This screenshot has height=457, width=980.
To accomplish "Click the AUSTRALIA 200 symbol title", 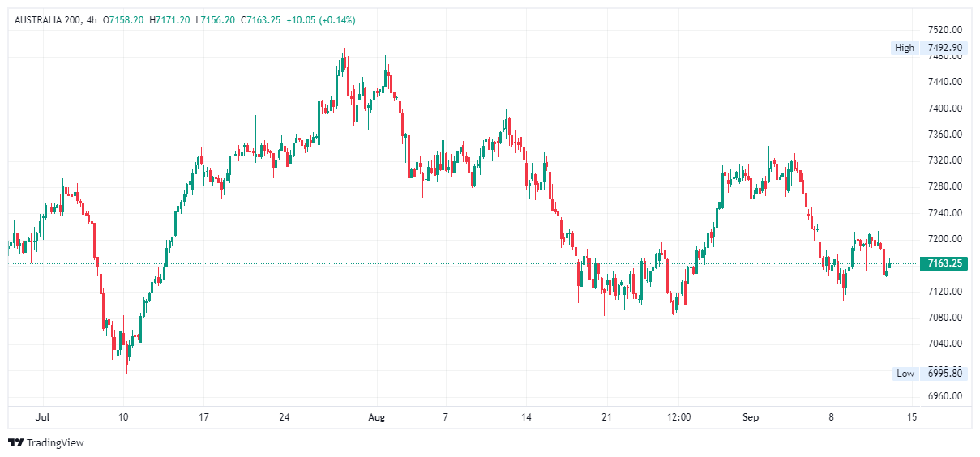I will [x=47, y=19].
